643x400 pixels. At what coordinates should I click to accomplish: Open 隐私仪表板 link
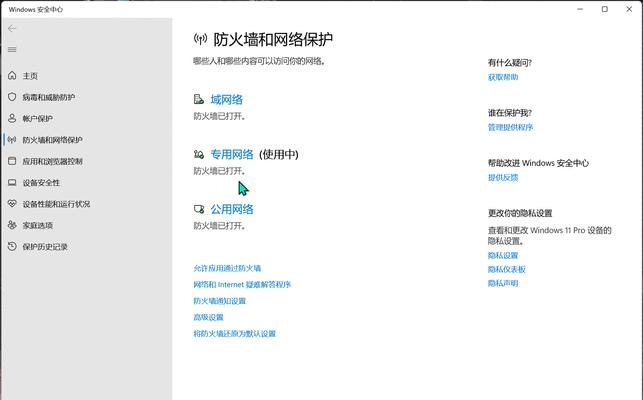tap(506, 270)
